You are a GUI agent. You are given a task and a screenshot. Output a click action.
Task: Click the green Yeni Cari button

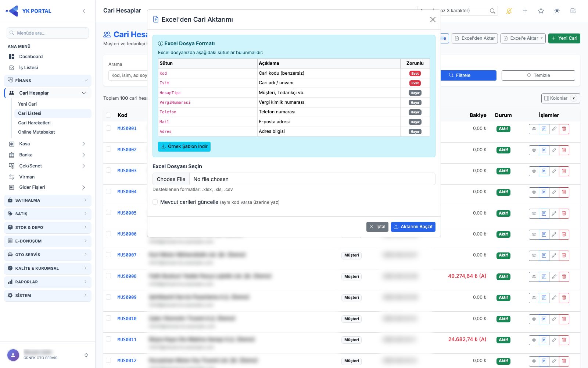564,38
